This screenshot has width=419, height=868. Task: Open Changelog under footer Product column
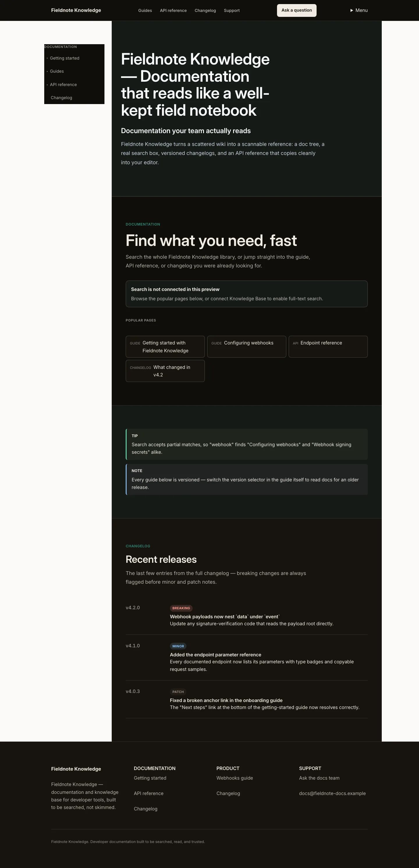coord(228,794)
